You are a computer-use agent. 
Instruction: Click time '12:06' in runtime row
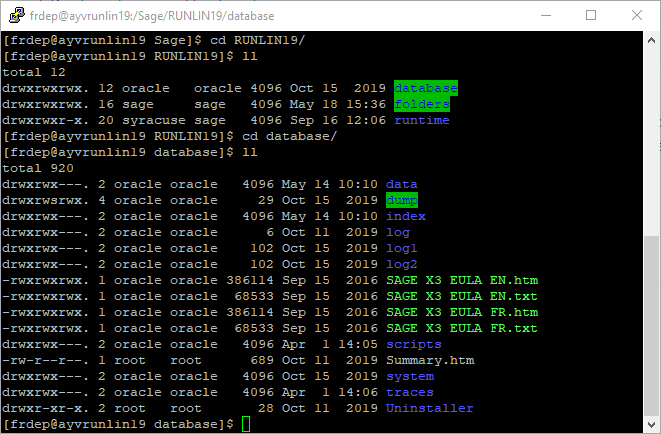tap(366, 120)
